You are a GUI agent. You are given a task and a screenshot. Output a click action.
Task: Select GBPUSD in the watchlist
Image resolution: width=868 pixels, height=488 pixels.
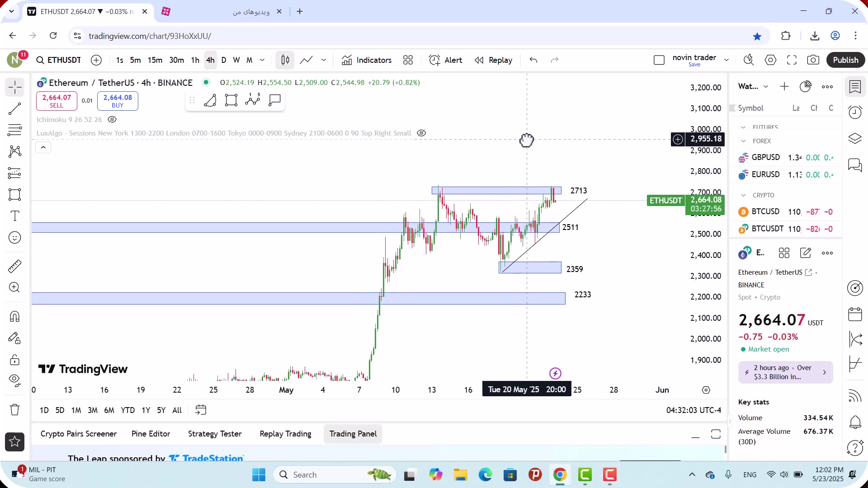point(786,158)
